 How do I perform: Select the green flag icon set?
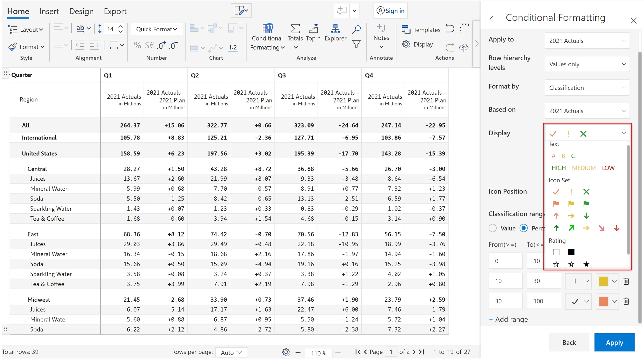click(x=586, y=204)
